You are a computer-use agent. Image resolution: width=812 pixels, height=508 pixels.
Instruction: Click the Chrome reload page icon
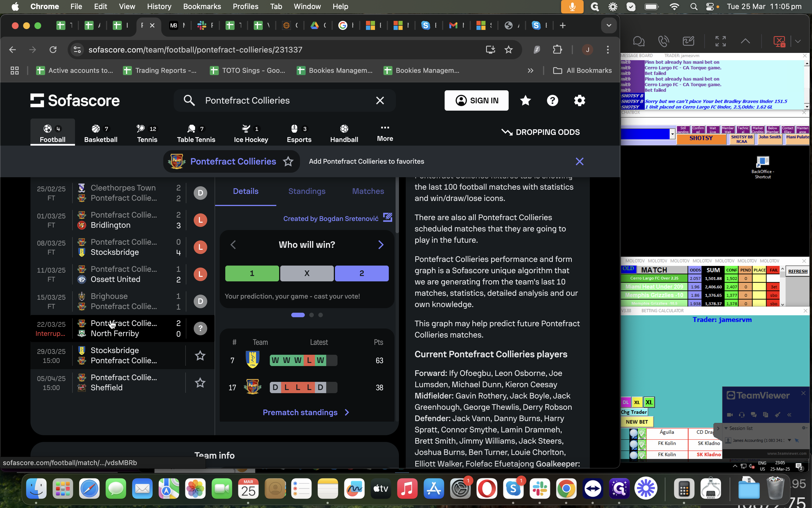click(x=53, y=50)
